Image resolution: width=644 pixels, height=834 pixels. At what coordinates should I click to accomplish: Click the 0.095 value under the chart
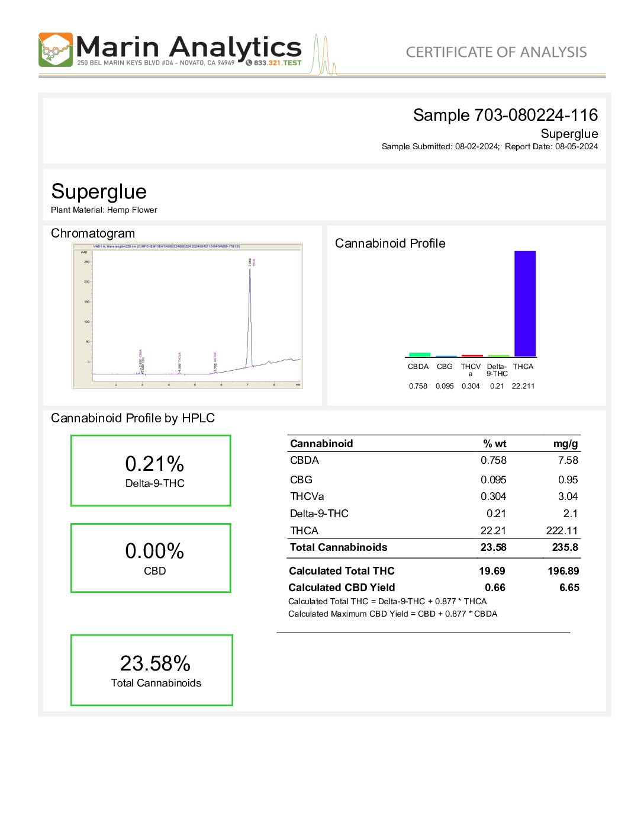coord(445,386)
